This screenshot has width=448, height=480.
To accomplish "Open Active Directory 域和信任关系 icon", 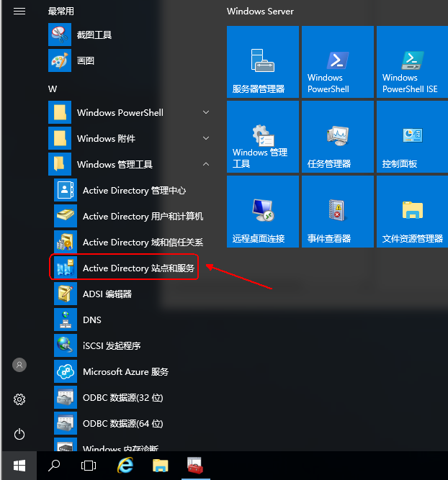I will click(66, 242).
